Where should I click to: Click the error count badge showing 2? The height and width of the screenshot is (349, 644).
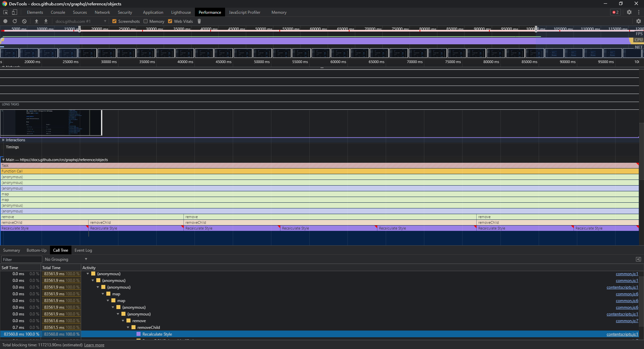click(615, 12)
